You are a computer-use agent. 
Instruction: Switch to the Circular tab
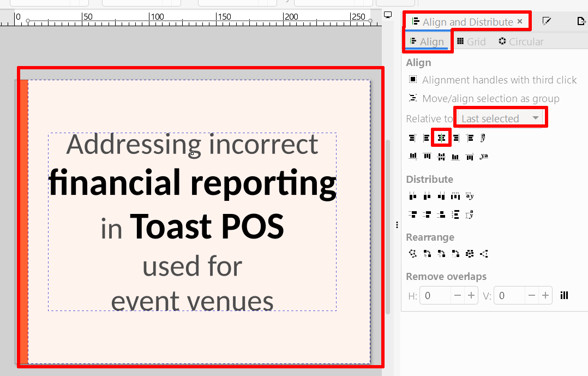pyautogui.click(x=520, y=41)
